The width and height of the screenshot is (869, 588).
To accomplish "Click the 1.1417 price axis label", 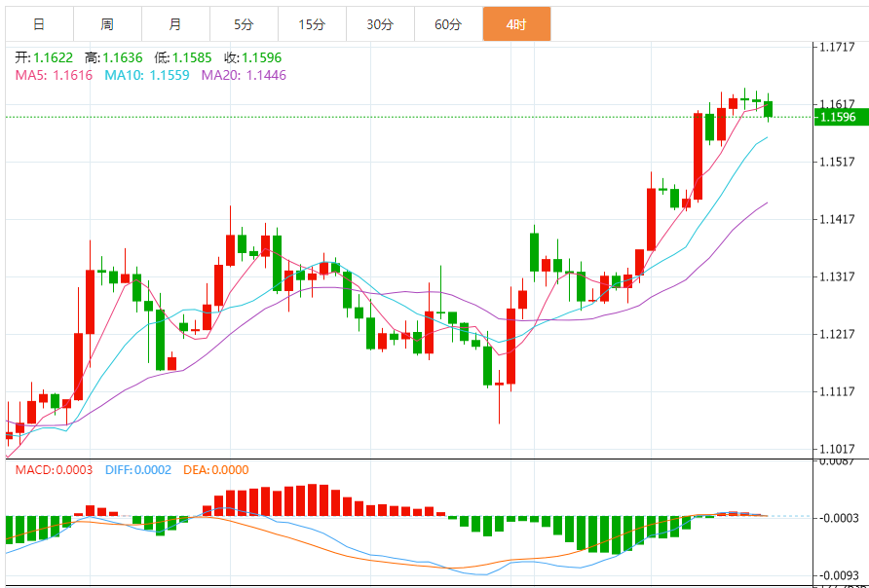I will [838, 219].
